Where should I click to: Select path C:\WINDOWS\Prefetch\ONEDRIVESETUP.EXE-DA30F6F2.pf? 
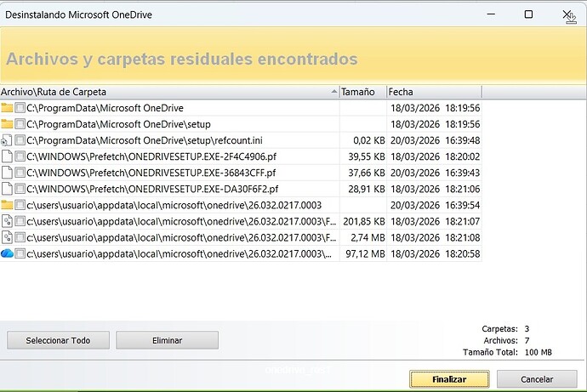[152, 189]
